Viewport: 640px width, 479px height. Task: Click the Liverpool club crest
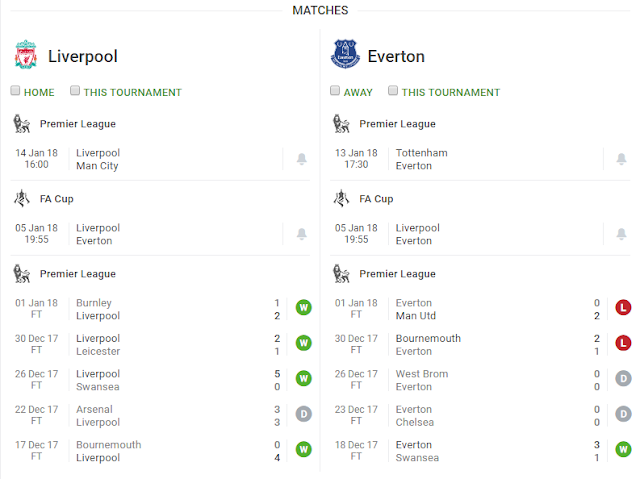click(x=26, y=55)
